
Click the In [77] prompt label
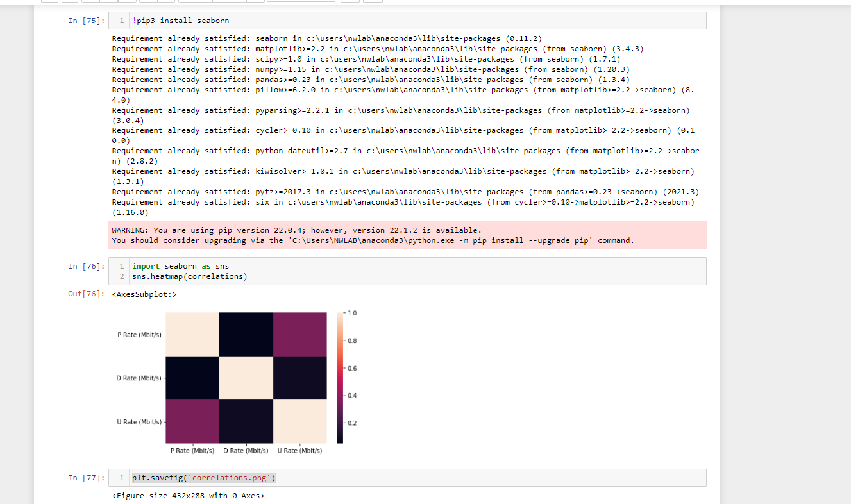86,478
